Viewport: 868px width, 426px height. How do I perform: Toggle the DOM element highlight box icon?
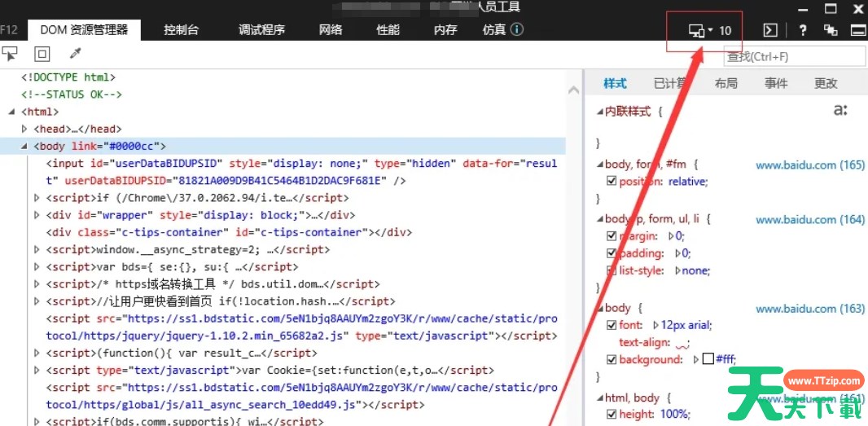coord(42,55)
